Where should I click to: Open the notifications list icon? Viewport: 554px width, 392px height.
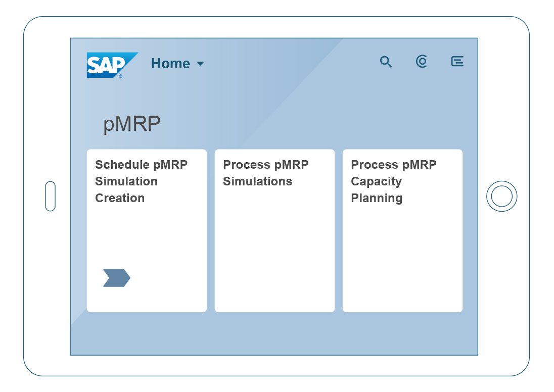pyautogui.click(x=457, y=62)
